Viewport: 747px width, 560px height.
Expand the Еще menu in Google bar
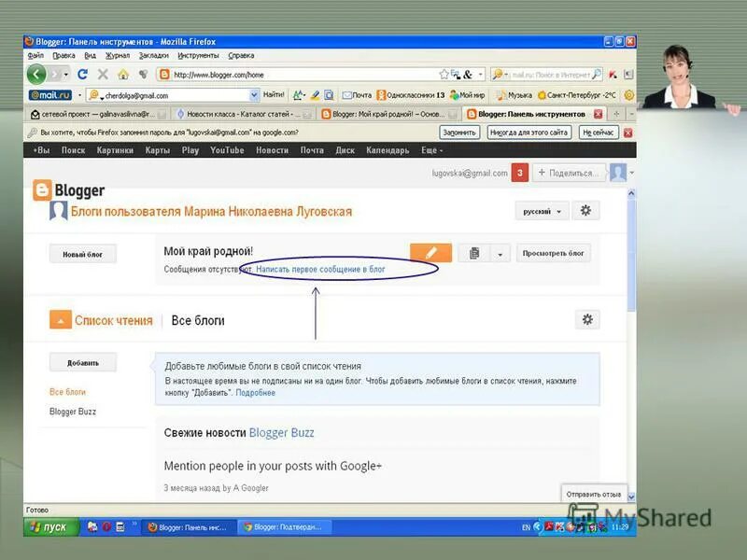click(x=431, y=150)
